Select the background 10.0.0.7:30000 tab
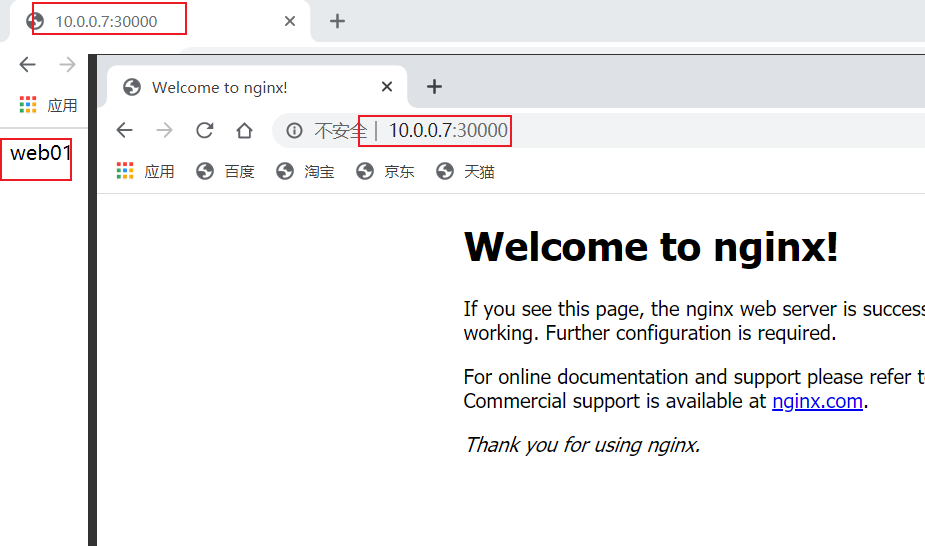The image size is (925, 546). pyautogui.click(x=150, y=21)
